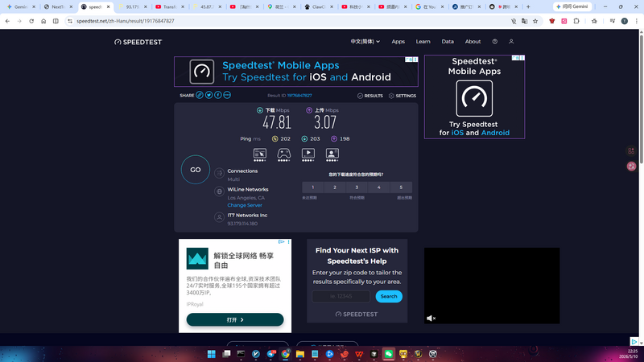Open the Chrome extensions puzzle icon
The image size is (644, 362).
pyautogui.click(x=576, y=21)
